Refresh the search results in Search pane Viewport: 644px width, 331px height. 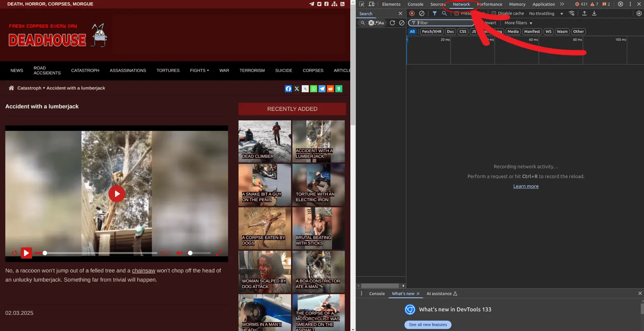(392, 23)
